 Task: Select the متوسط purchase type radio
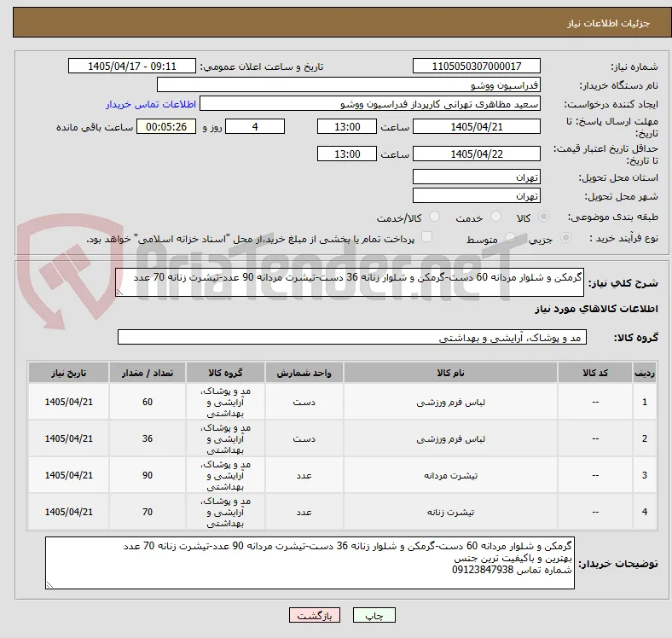pos(510,237)
